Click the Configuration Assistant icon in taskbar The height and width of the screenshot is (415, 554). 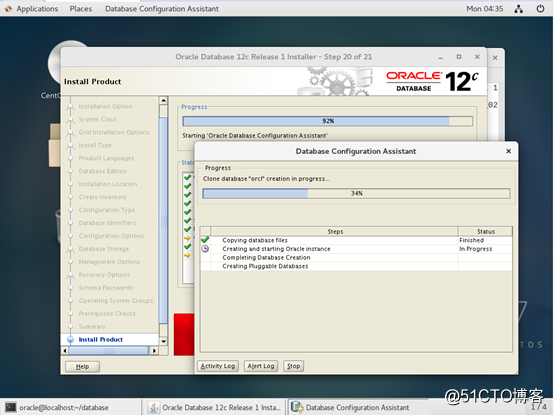[x=297, y=407]
